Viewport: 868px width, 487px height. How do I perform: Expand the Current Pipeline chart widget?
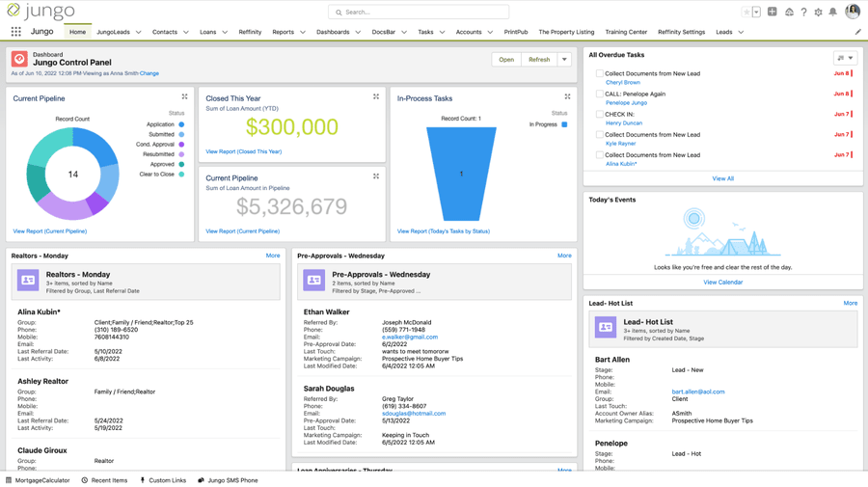(184, 96)
